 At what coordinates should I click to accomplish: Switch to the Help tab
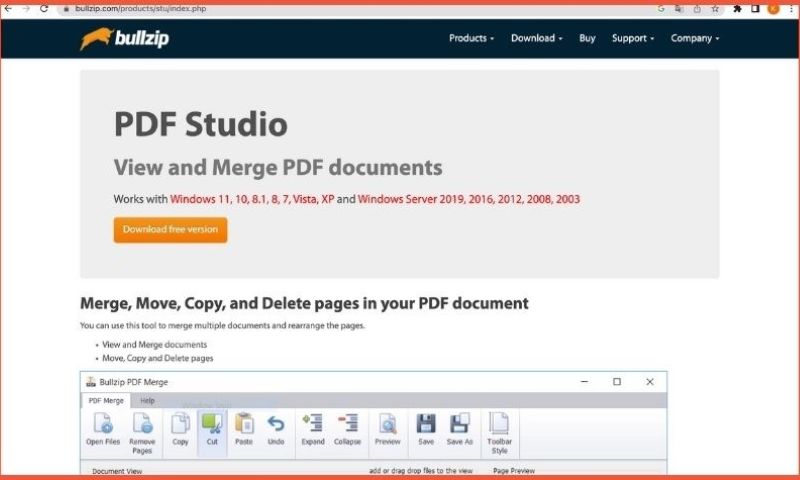147,400
